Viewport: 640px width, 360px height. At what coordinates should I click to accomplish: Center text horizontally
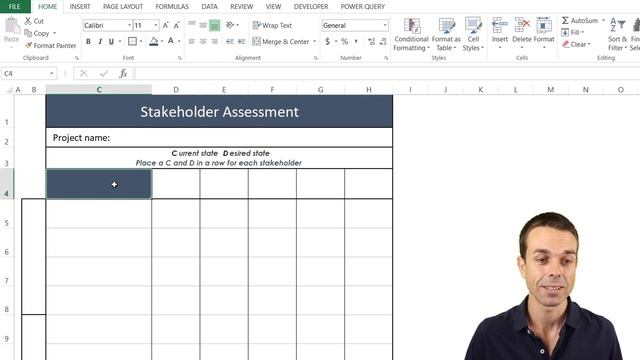[x=203, y=41]
